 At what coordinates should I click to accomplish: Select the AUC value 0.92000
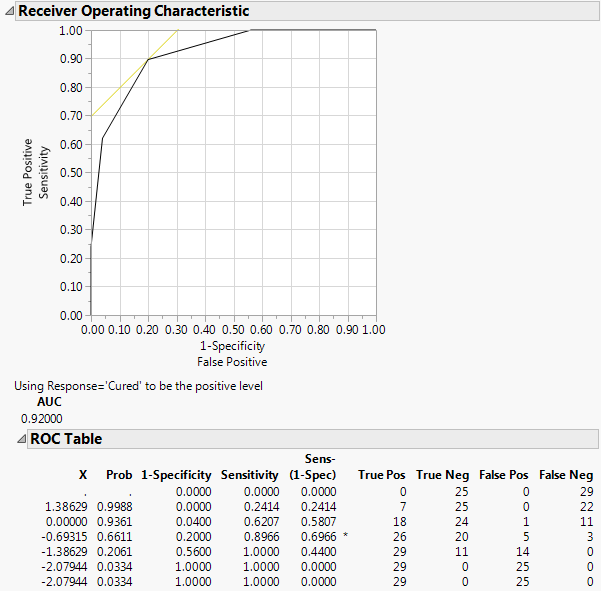[42, 419]
